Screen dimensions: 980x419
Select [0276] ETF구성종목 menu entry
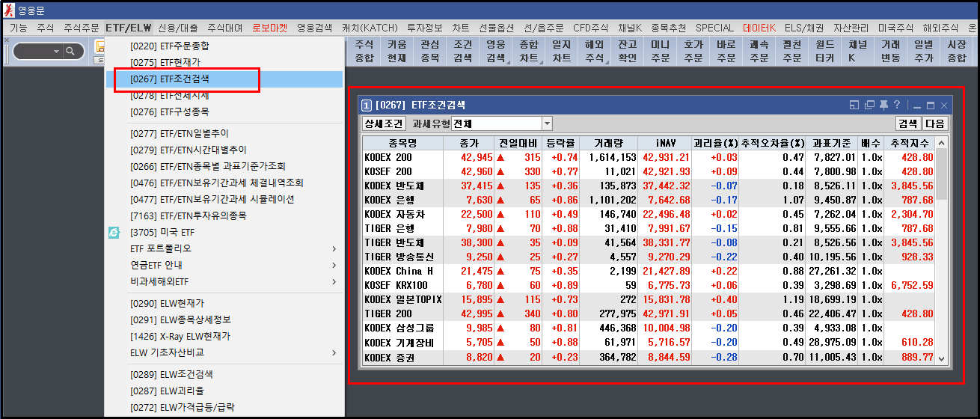(224, 111)
